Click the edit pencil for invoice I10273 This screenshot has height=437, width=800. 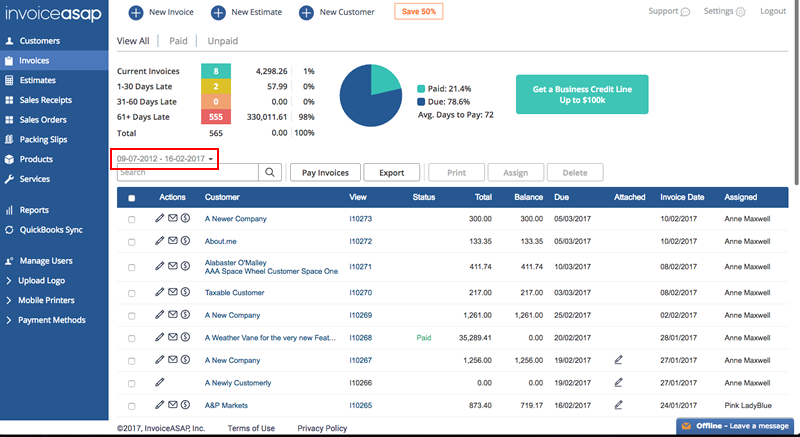tap(159, 218)
